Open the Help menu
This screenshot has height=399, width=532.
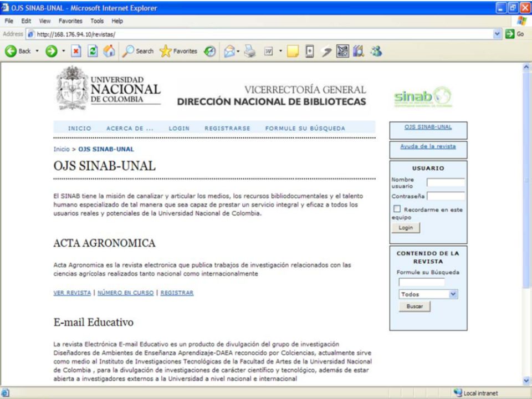[x=117, y=21]
